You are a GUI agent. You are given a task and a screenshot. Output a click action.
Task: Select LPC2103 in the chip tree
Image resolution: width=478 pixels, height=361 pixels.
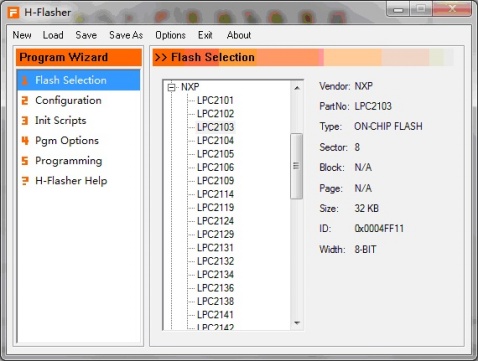215,127
